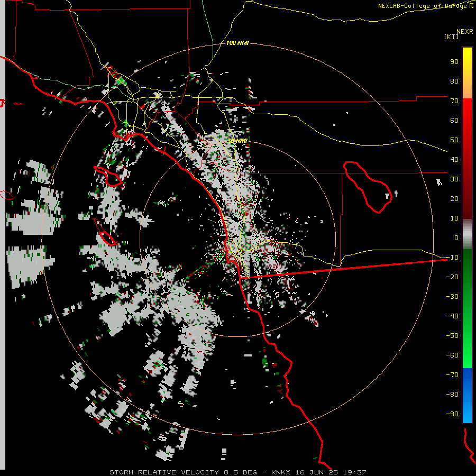Click the gray zero segment of velocity scale
This screenshot has height=476, width=476.
pos(467,234)
